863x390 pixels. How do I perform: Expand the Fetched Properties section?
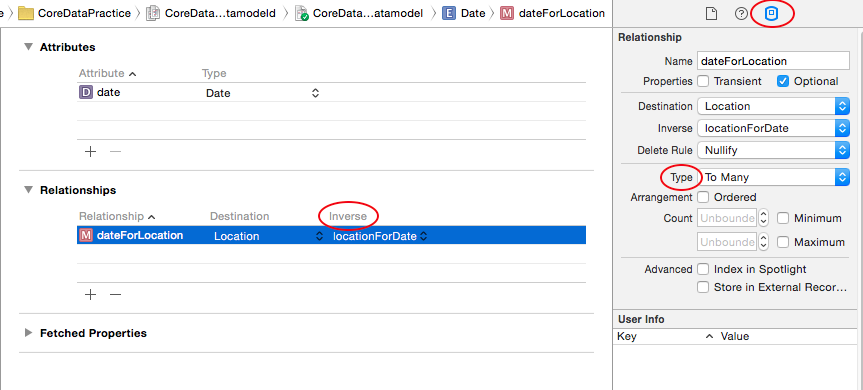click(28, 333)
